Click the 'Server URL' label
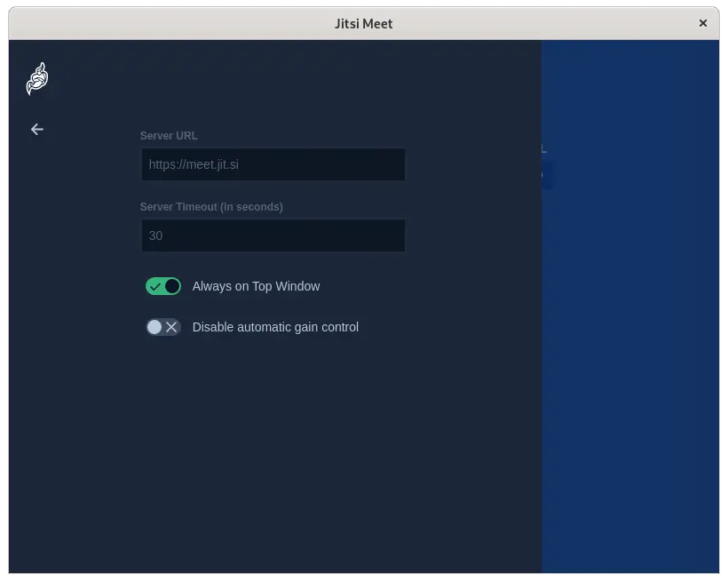Viewport: 728px width, 582px height. point(169,136)
